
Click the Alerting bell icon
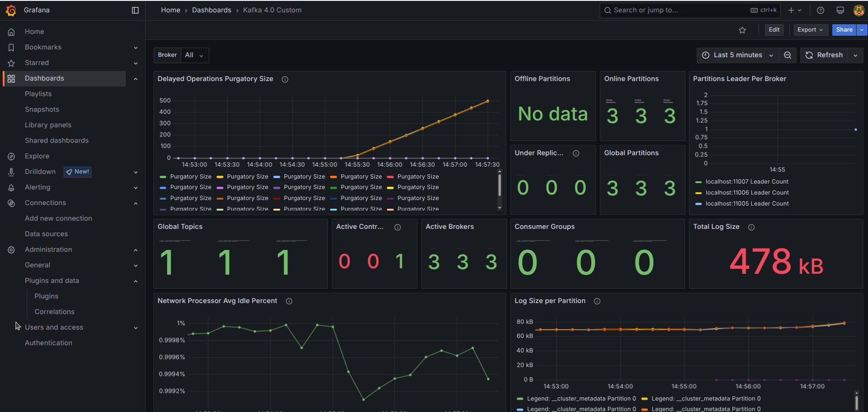[x=11, y=187]
